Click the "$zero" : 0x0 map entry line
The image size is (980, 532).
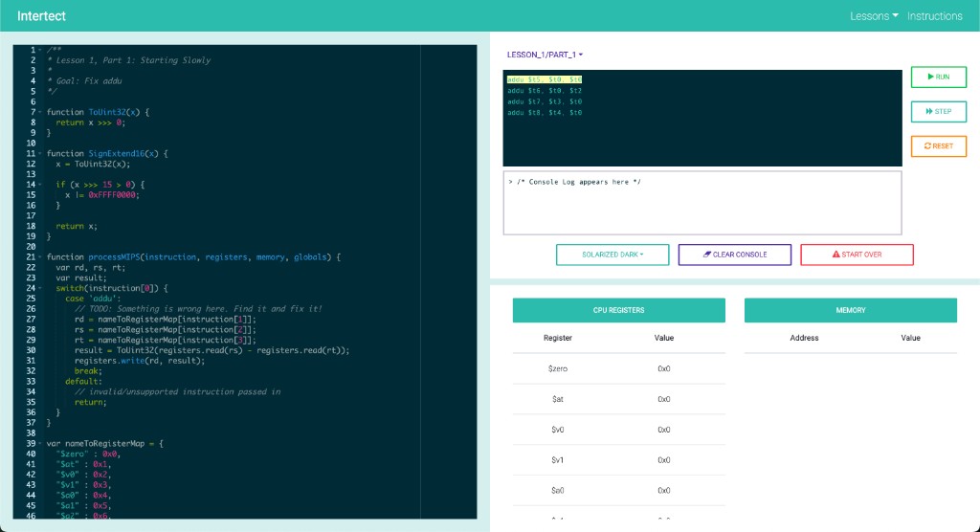pyautogui.click(x=88, y=454)
